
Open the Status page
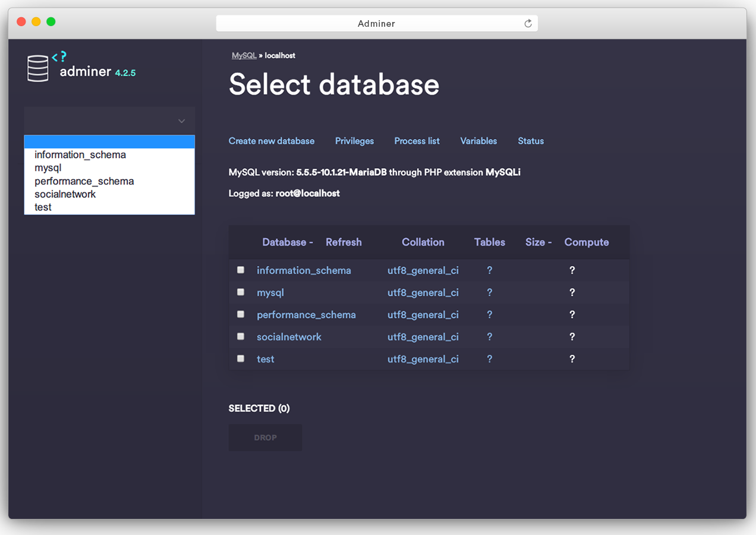(531, 141)
